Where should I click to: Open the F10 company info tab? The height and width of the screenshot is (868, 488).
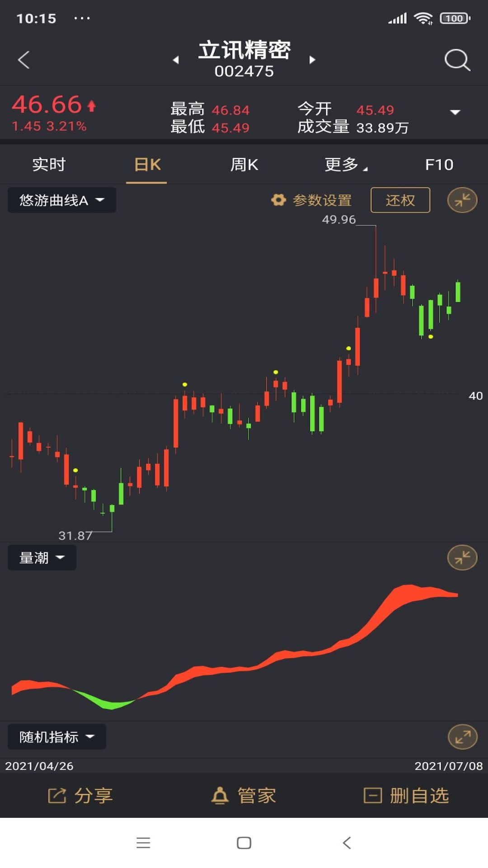pyautogui.click(x=439, y=165)
